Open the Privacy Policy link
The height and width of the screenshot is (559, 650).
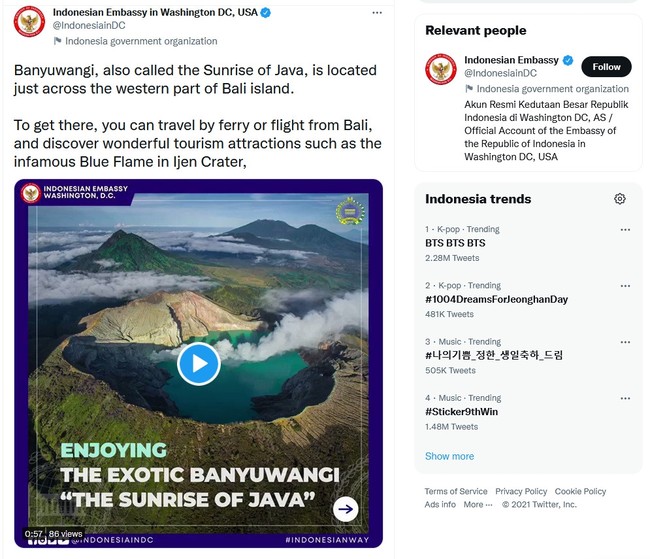point(521,491)
